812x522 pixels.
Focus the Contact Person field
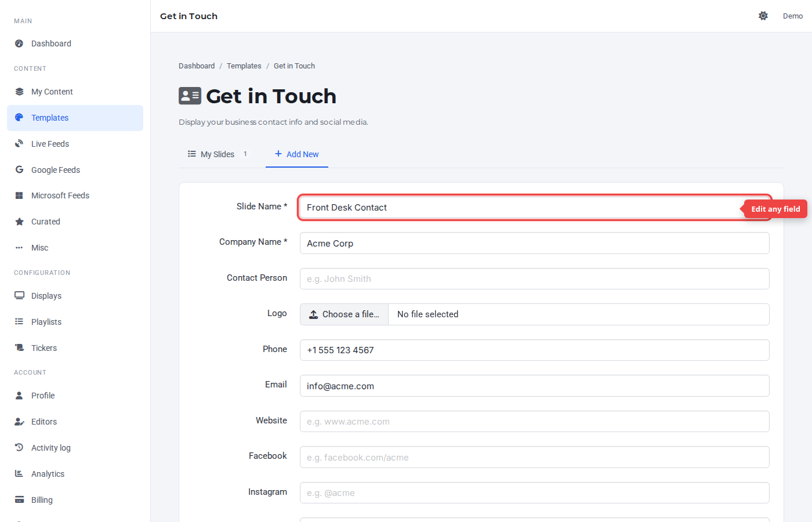click(x=535, y=279)
